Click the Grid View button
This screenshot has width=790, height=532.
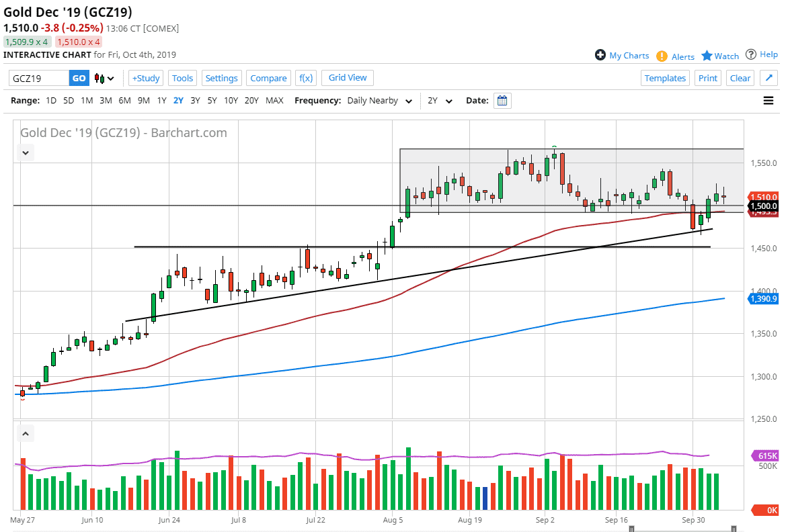(348, 78)
